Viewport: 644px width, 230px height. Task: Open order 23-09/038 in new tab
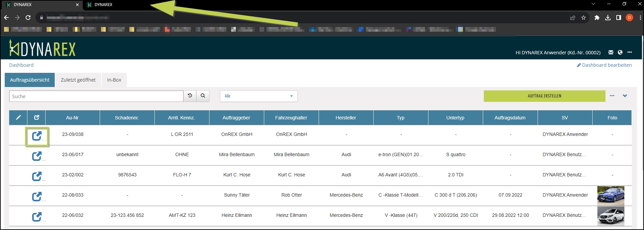pos(36,136)
